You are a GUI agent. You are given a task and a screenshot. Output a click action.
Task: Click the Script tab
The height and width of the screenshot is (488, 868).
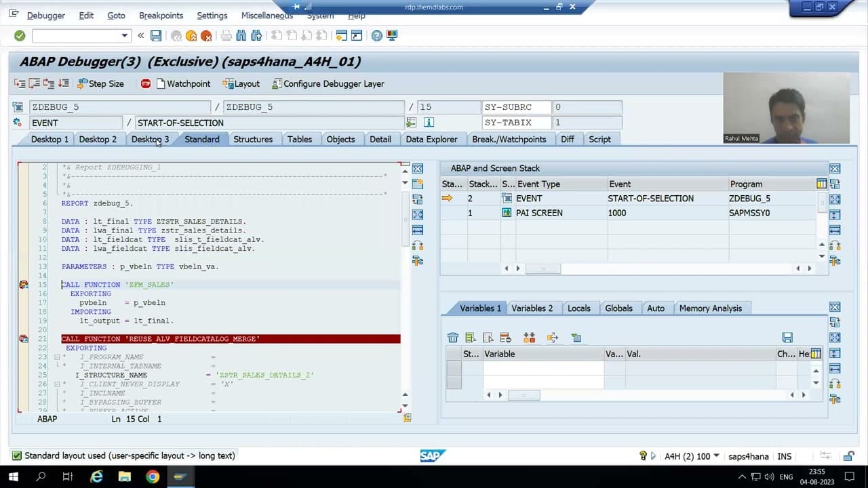(x=599, y=139)
